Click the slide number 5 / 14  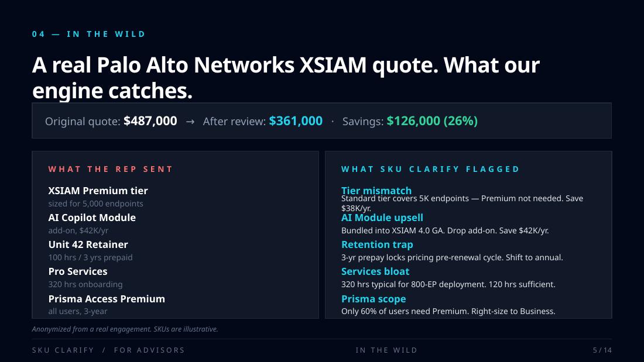[602, 350]
